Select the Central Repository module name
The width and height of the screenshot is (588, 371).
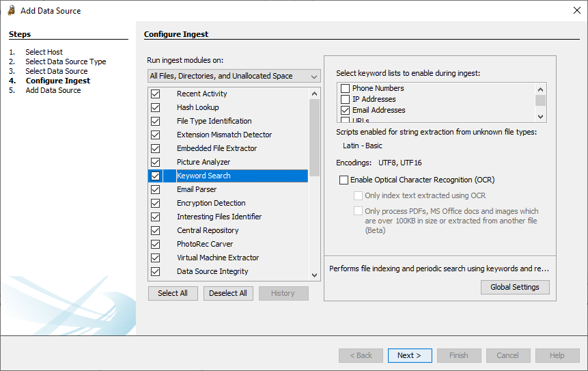(x=208, y=230)
